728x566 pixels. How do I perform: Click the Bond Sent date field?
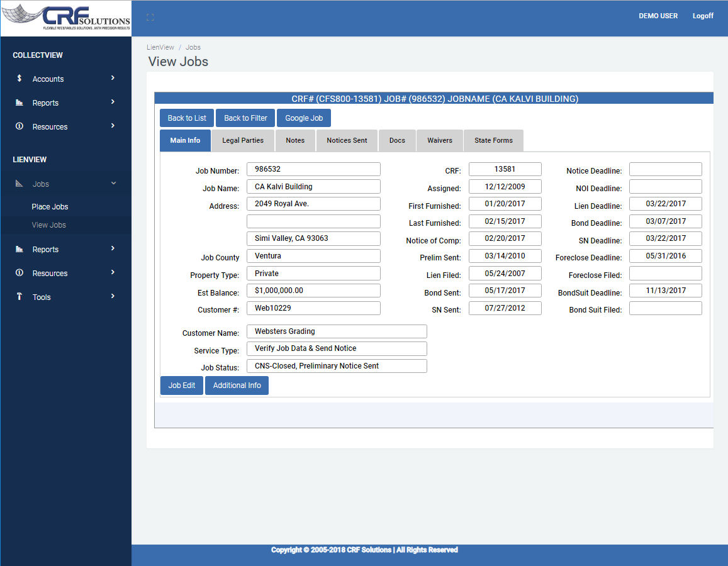[505, 291]
